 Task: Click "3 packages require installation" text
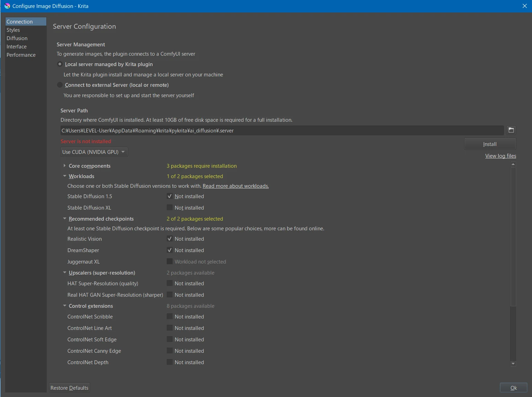[x=202, y=166]
